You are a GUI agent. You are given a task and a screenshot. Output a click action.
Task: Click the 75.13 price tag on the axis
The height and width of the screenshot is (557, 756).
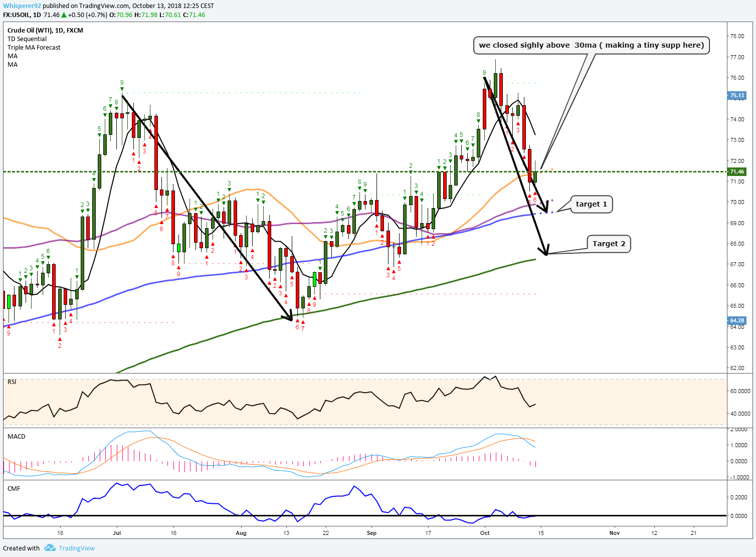point(737,95)
